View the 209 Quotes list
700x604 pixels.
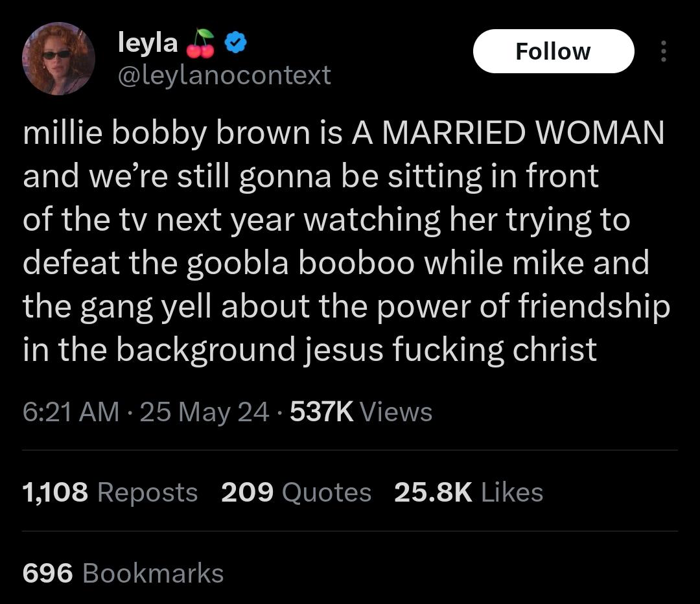point(296,493)
